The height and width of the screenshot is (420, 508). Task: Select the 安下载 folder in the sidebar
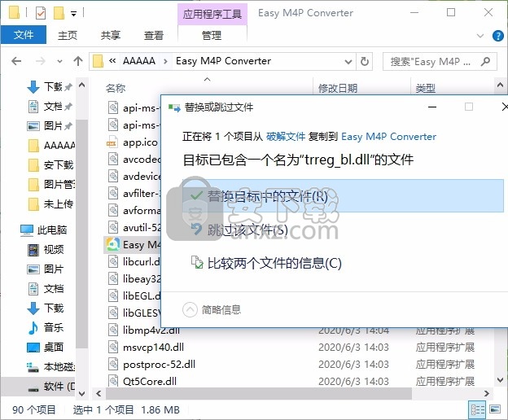point(50,165)
